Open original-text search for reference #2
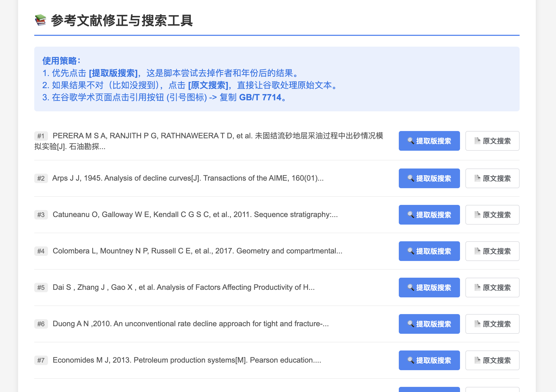556x392 pixels. pyautogui.click(x=492, y=178)
